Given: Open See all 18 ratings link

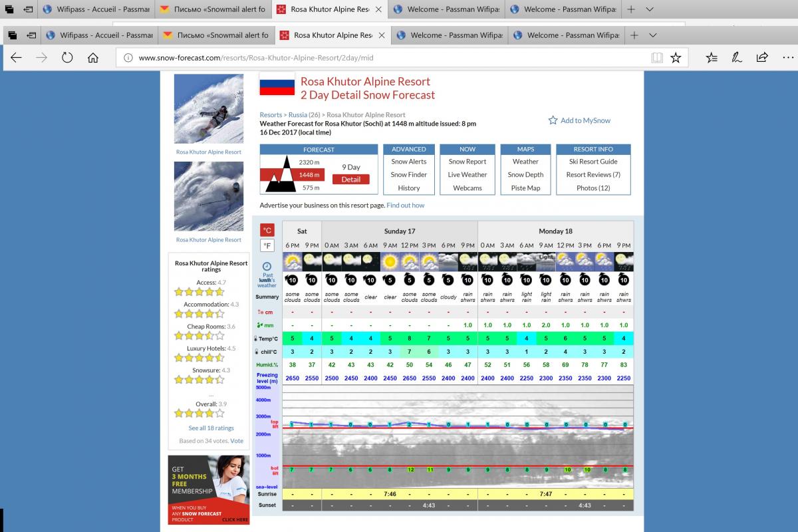Looking at the screenshot, I should (x=211, y=428).
